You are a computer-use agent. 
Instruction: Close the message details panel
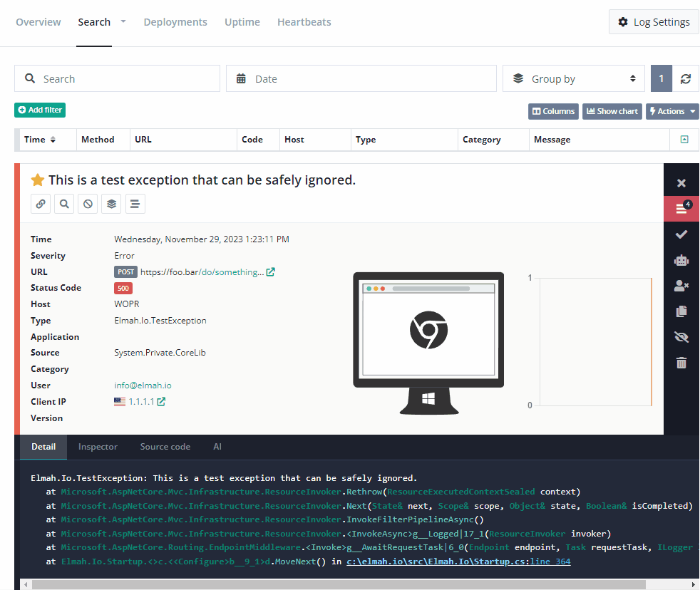[x=681, y=183]
